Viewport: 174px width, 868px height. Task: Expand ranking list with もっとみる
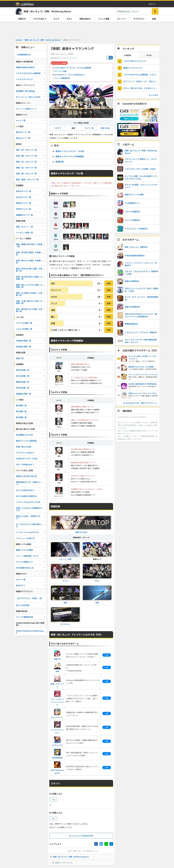153,95
